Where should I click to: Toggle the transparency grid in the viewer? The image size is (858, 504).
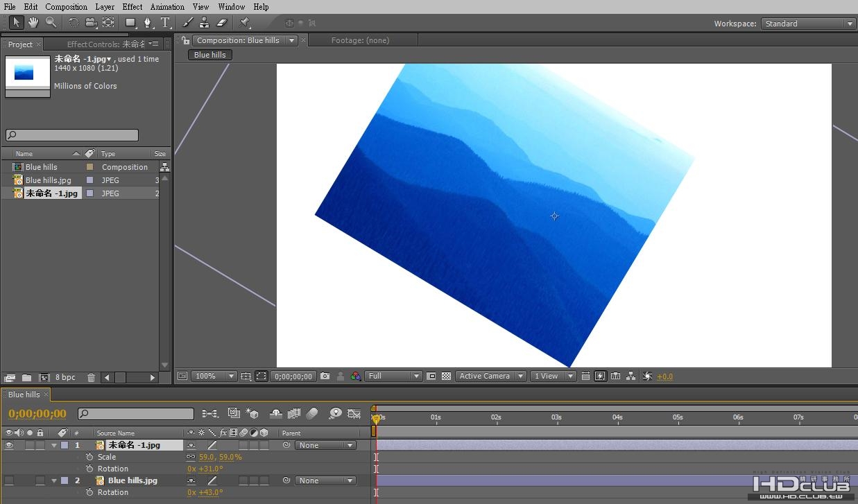pyautogui.click(x=447, y=376)
